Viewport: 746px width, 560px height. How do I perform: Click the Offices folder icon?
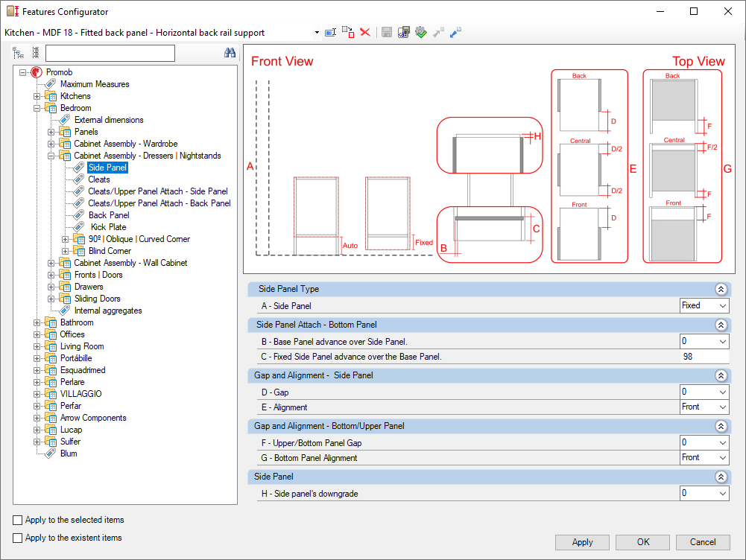click(x=51, y=334)
